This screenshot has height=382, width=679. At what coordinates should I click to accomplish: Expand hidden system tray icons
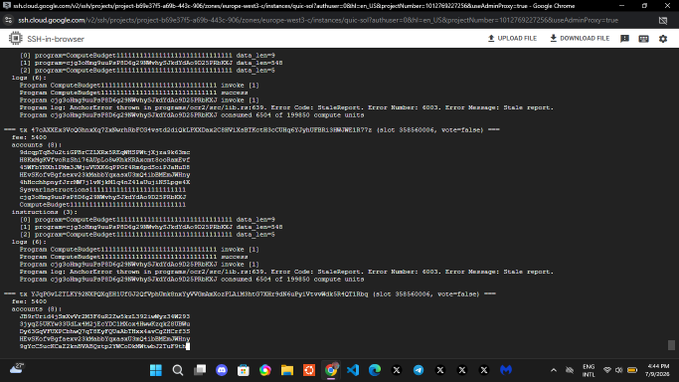(x=553, y=370)
